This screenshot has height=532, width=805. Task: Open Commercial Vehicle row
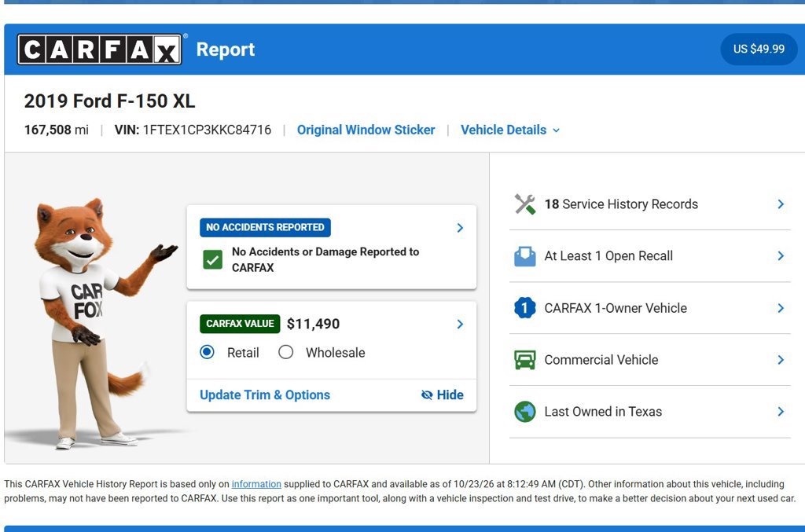point(649,360)
